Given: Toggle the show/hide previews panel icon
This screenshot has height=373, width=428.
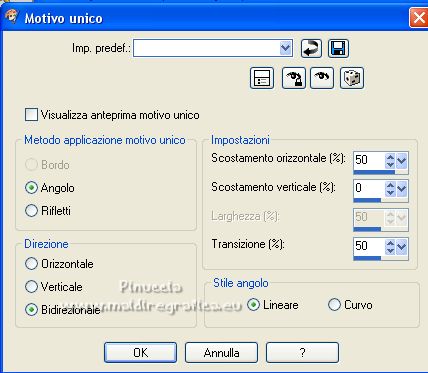Looking at the screenshot, I should tap(262, 78).
